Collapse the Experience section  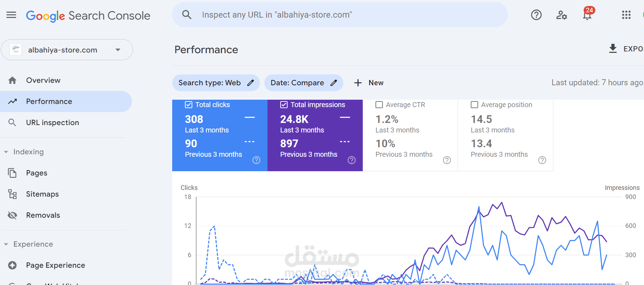point(6,244)
